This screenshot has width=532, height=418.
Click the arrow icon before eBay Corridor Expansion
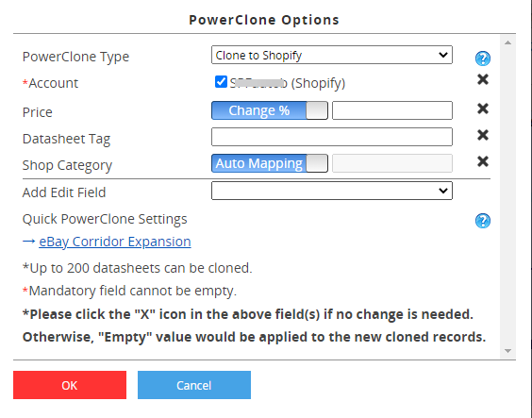pos(29,242)
